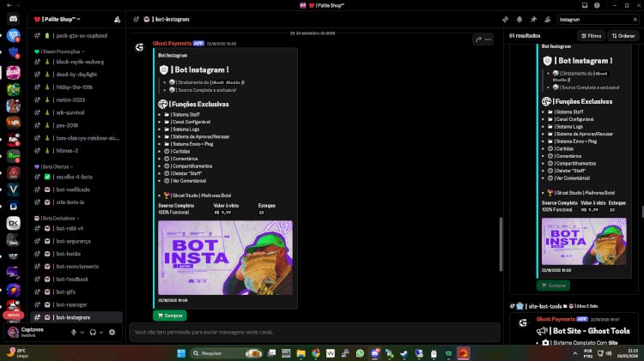Open hitman-2 channel
Viewport: 644px width, 361px height.
click(x=76, y=151)
